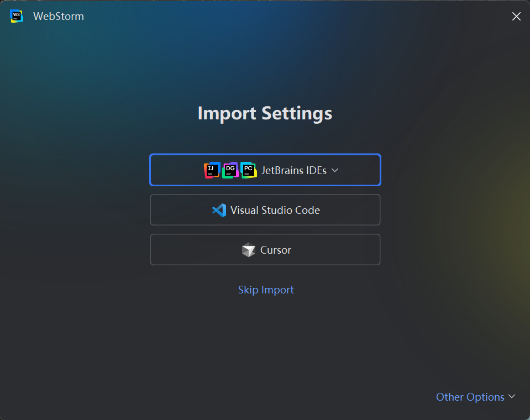Close the Import Settings dialog
The image size is (530, 420).
click(516, 16)
